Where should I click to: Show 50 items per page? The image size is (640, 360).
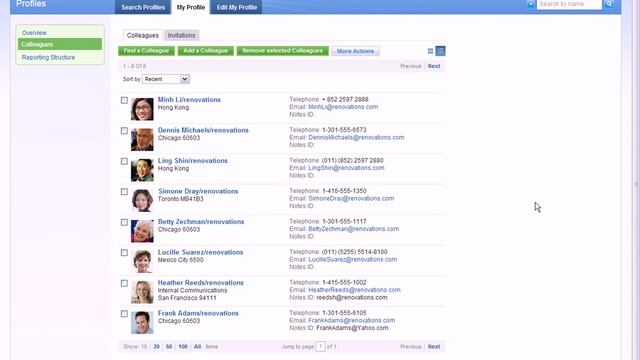(169, 347)
